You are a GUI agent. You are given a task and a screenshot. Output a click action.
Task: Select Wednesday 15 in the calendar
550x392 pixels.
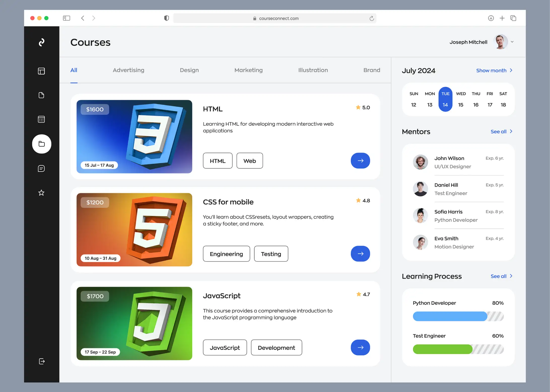(x=461, y=99)
